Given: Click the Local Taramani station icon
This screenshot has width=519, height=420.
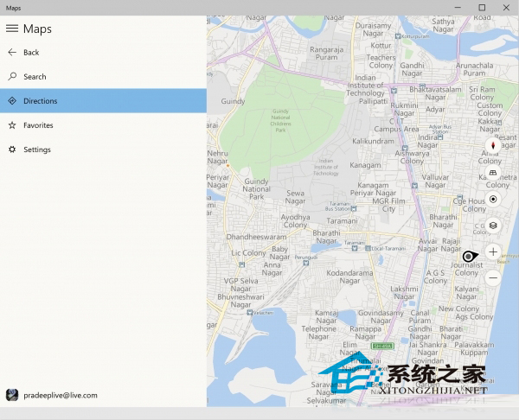Looking at the screenshot, I should (x=368, y=248).
